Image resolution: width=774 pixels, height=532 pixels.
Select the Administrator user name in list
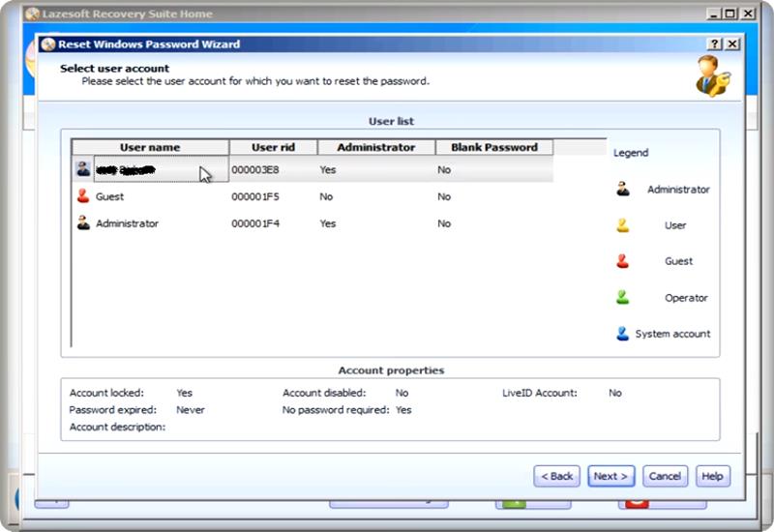tap(127, 223)
